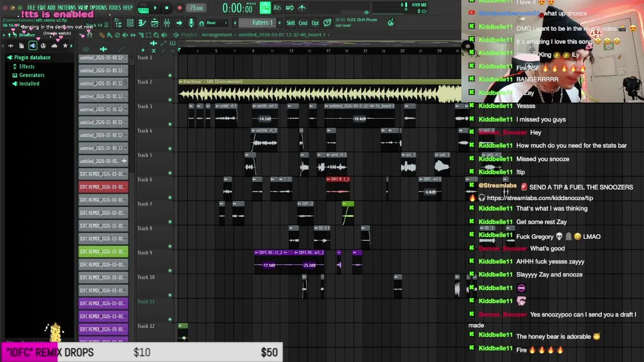Click the Blackbear Idfc Instrumental clip

(319, 91)
